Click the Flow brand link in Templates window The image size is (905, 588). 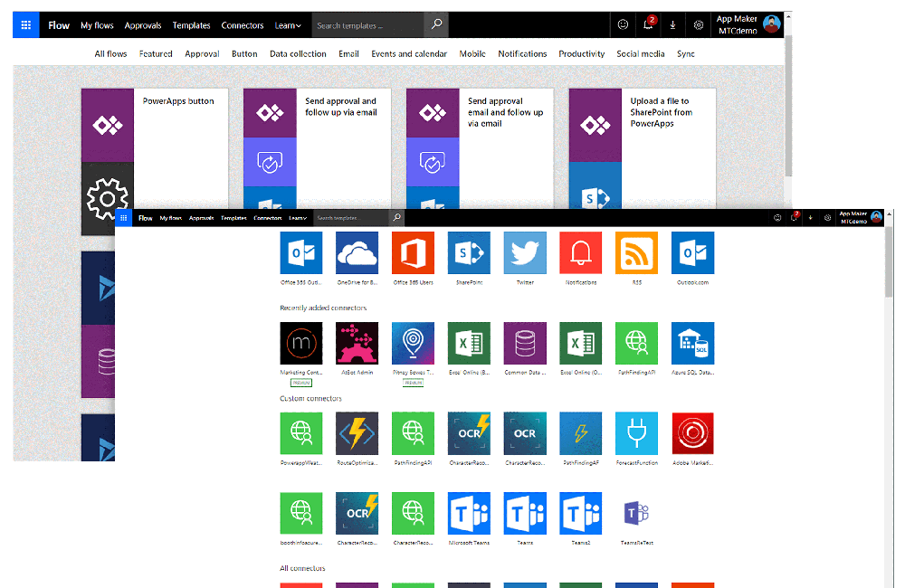coord(59,25)
